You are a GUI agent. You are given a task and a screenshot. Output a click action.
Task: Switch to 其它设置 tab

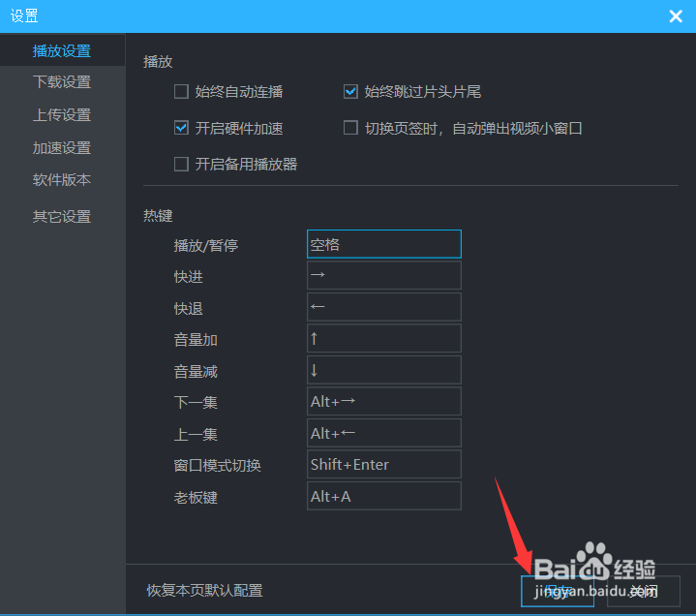62,217
